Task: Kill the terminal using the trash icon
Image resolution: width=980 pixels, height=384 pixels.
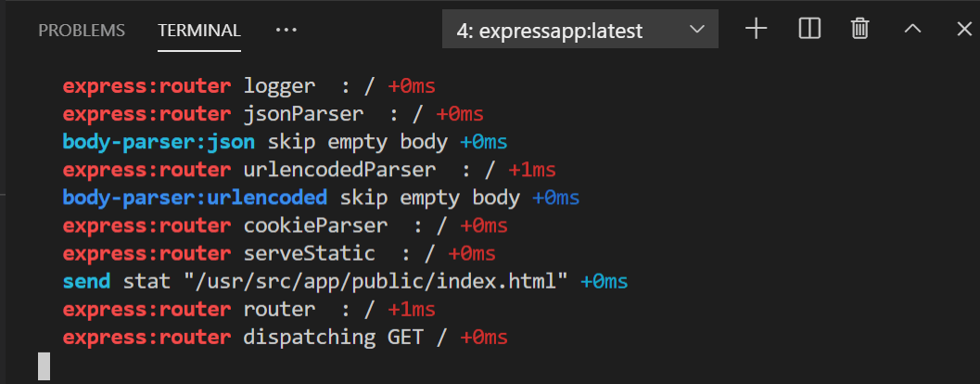Action: click(860, 30)
